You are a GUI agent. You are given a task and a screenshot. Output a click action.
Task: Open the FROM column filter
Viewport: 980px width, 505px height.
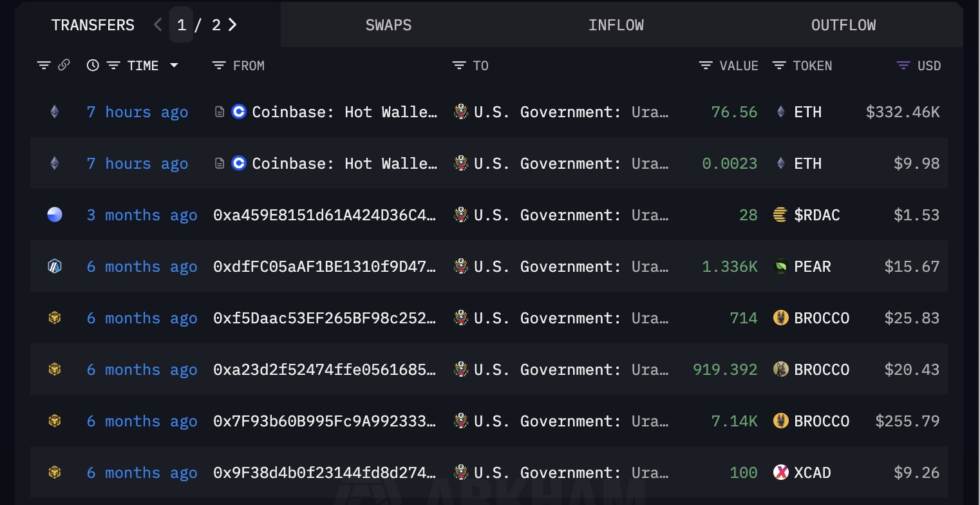219,65
